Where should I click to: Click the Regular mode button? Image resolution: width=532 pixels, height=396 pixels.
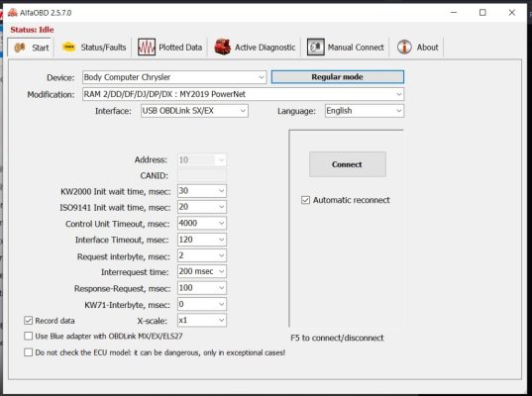point(338,77)
